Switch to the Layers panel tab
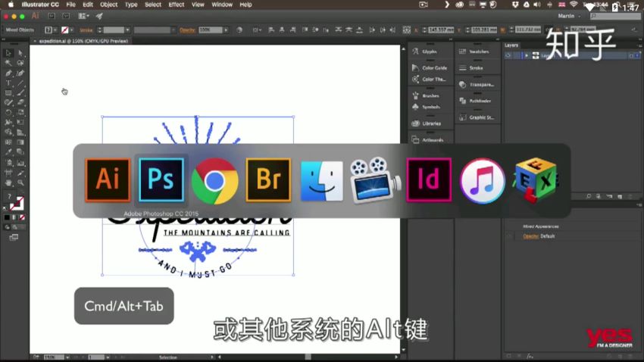Image resolution: width=644 pixels, height=362 pixels. (511, 45)
